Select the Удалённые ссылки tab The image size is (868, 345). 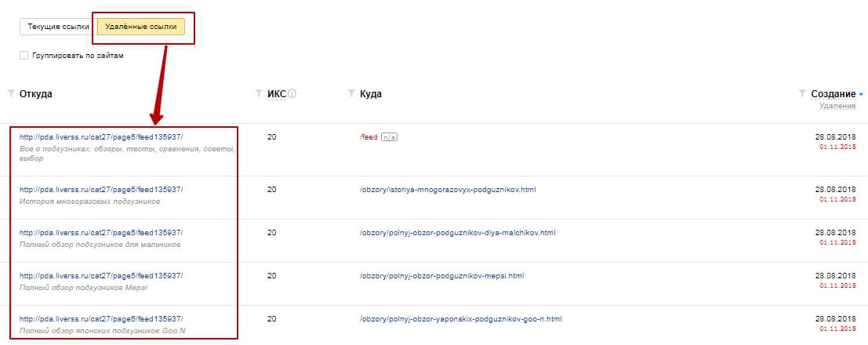[141, 27]
